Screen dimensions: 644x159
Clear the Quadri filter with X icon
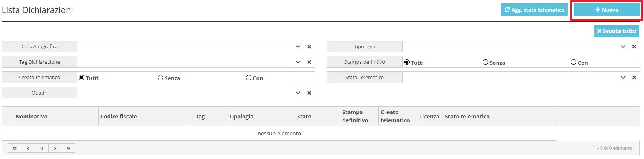coord(309,93)
